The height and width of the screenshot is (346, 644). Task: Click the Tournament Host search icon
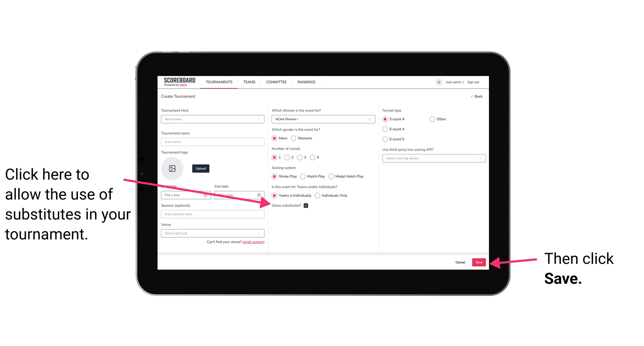coord(261,119)
